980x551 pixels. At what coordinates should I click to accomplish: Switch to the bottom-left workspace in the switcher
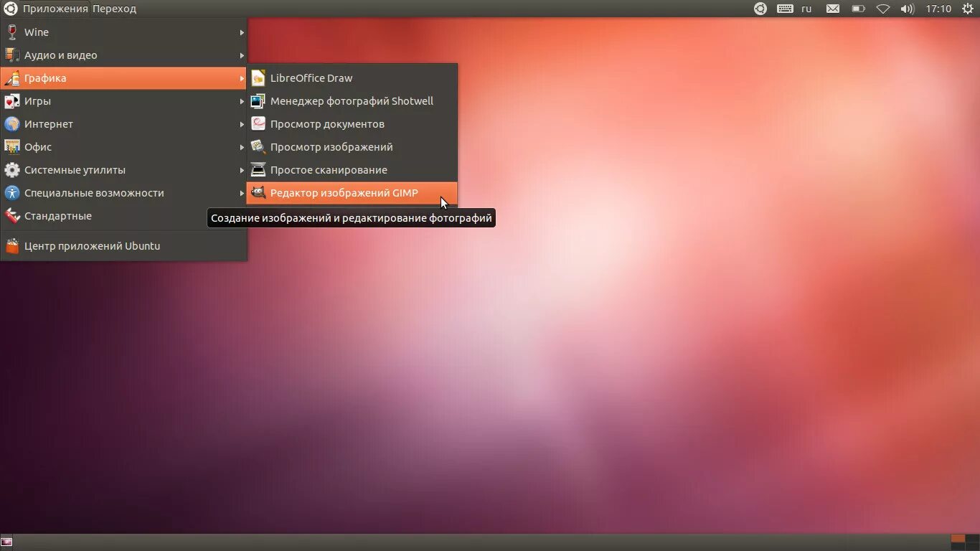coord(958,546)
